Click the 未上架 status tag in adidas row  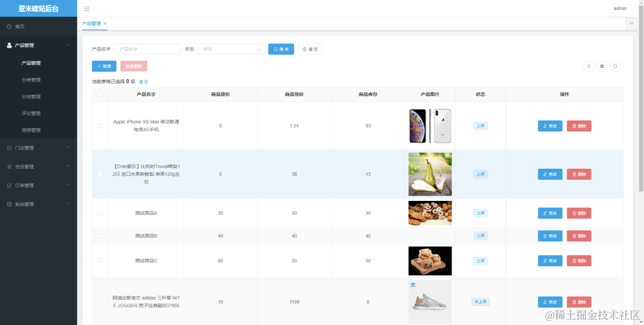tap(480, 302)
